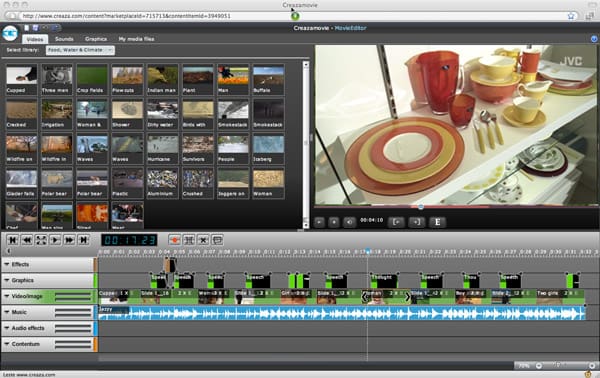Switch to the Videos tab
Screen dimensions: 600x378
35,39
